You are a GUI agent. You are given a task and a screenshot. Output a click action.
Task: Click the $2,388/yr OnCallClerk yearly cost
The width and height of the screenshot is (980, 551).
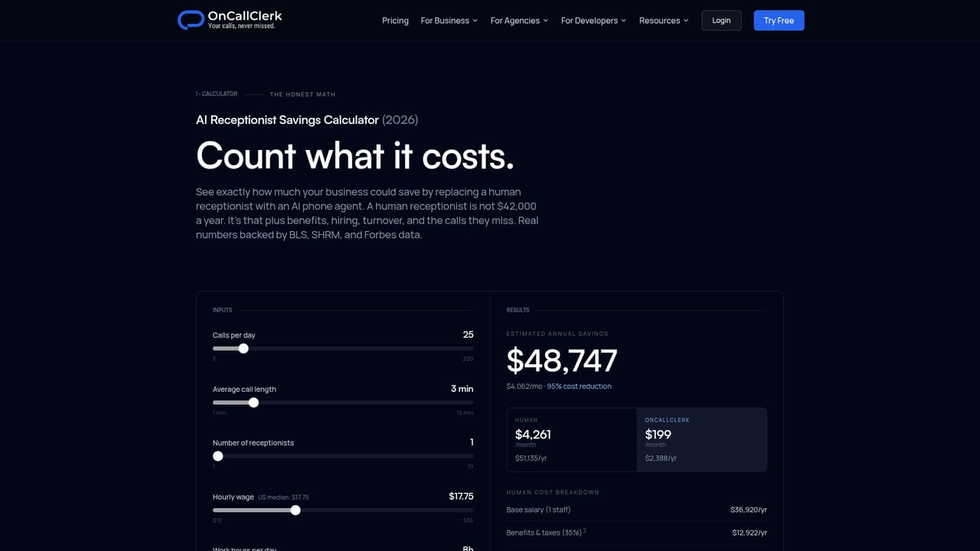click(661, 458)
